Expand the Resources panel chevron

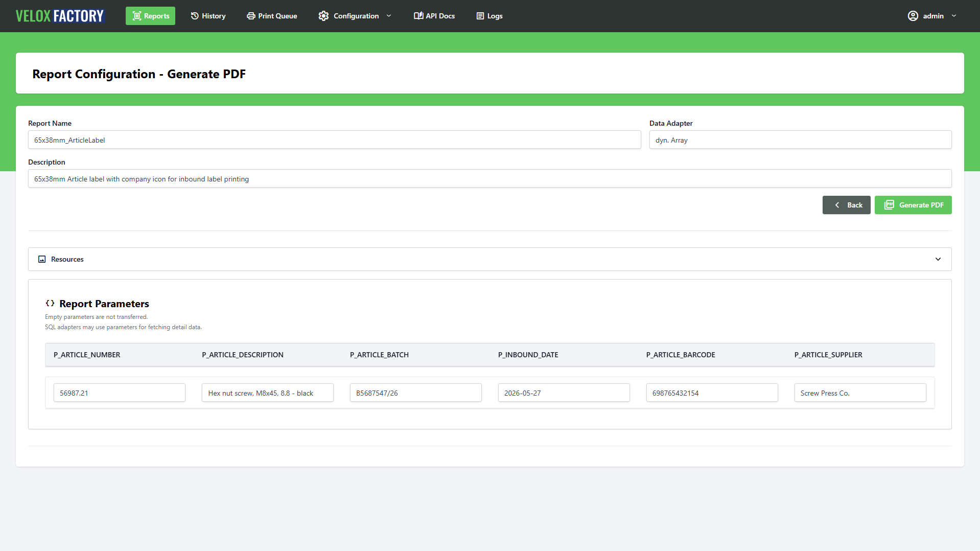(x=938, y=259)
